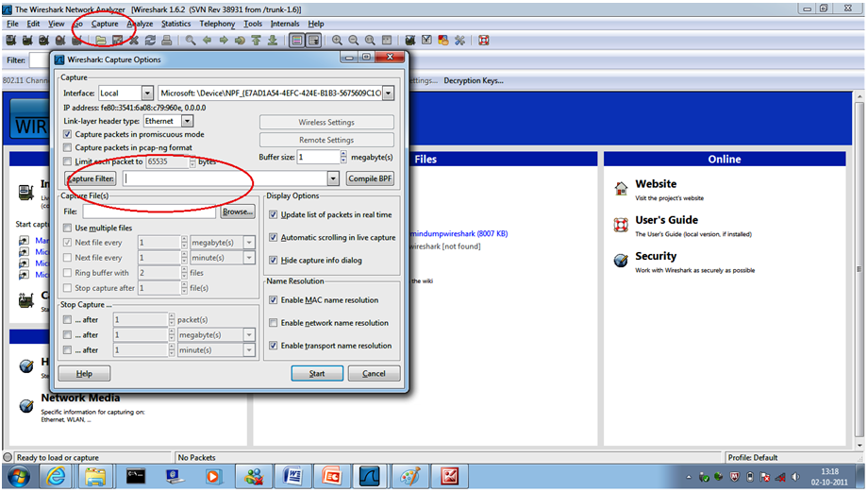Toggle Capture packets in promiscuous mode
This screenshot has width=868, height=492.
click(67, 135)
